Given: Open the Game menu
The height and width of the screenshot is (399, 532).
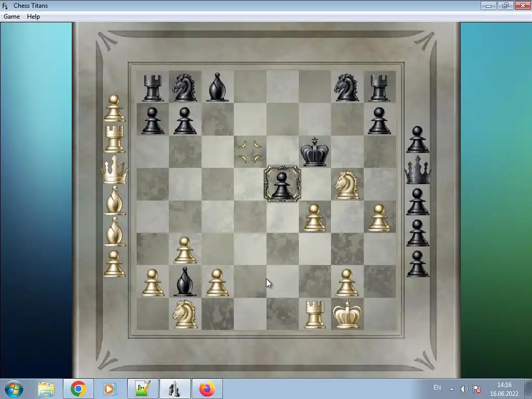Looking at the screenshot, I should point(12,17).
